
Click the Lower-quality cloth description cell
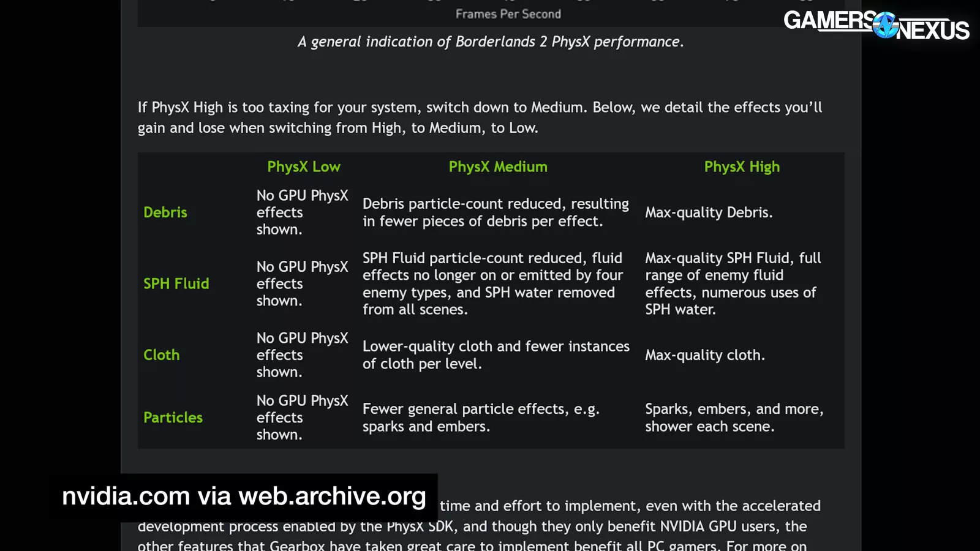[x=496, y=355]
